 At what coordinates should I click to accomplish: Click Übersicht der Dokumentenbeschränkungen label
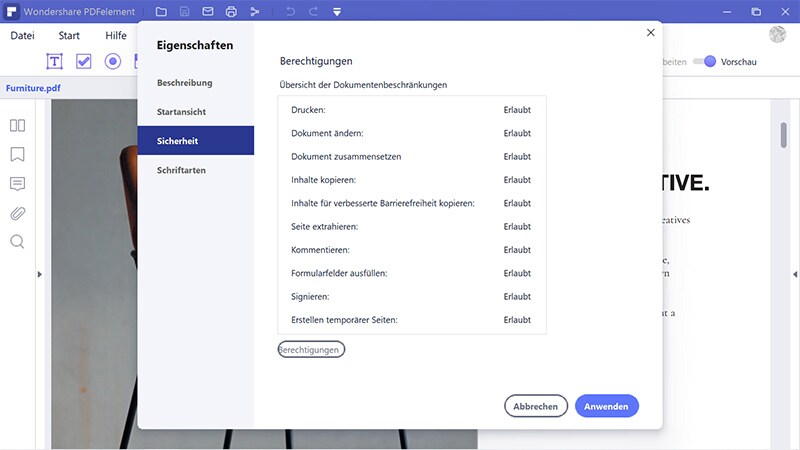363,85
